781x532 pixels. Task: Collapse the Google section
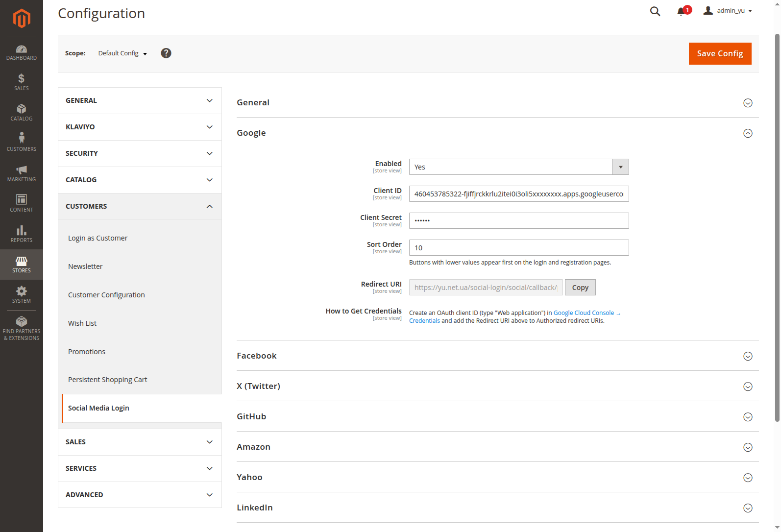point(497,133)
